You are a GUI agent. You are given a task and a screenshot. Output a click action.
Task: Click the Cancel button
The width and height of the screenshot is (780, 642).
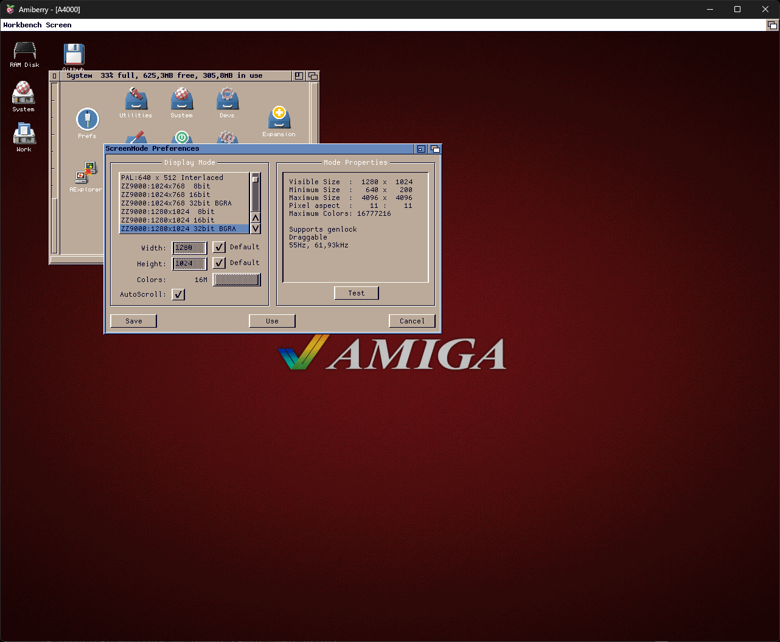tap(412, 321)
